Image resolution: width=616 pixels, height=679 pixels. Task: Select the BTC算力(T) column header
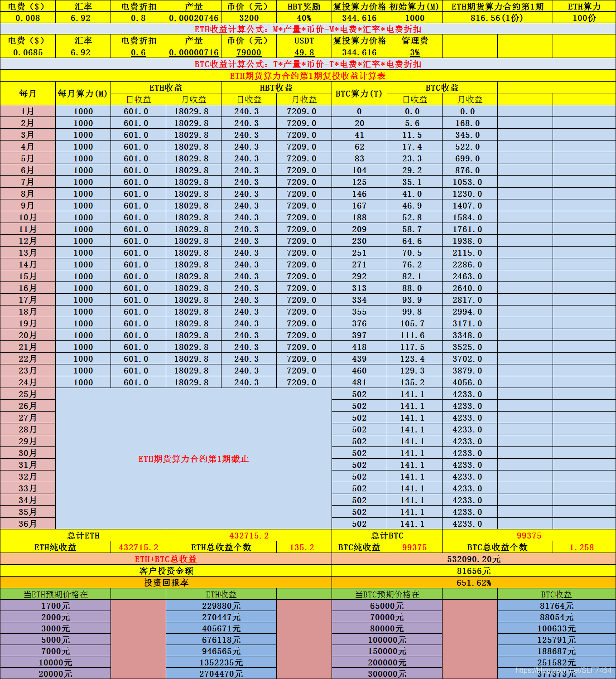point(359,94)
